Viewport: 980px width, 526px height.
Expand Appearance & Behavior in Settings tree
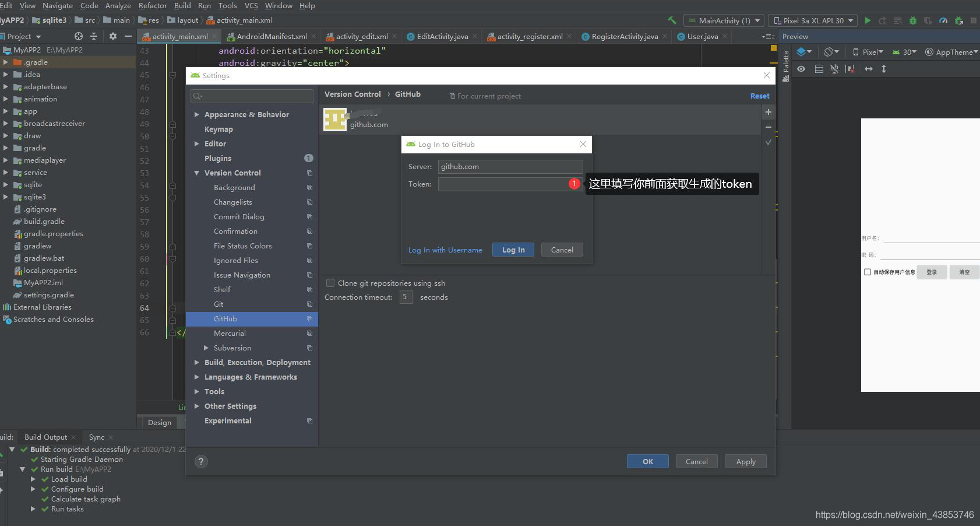(x=197, y=115)
